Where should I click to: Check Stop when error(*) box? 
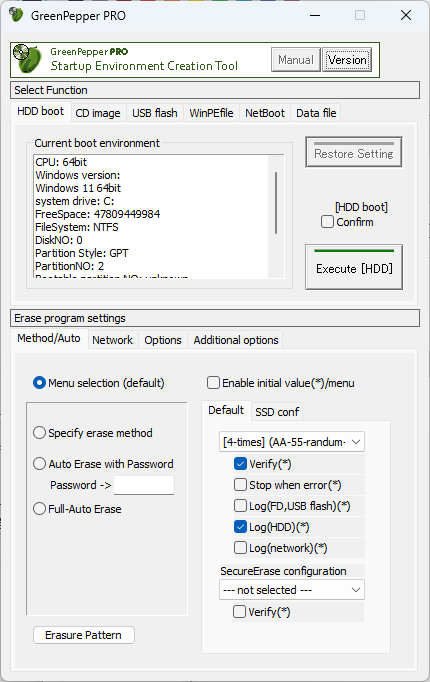pyautogui.click(x=240, y=485)
